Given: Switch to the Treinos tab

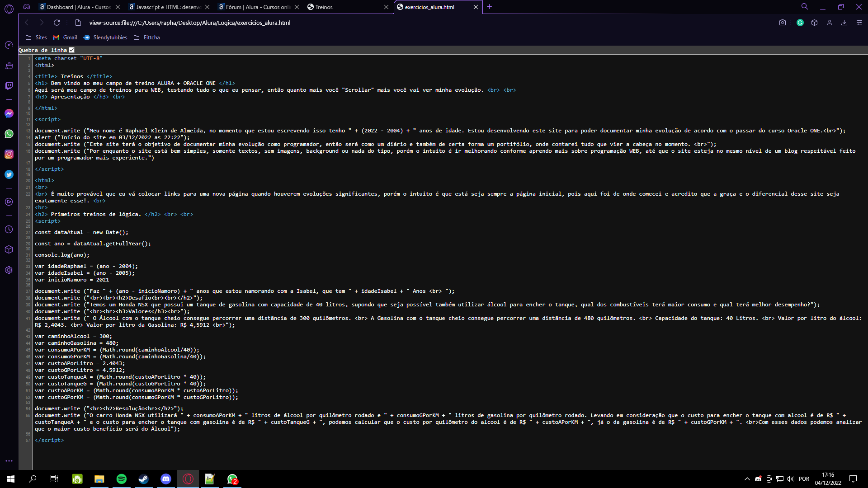Looking at the screenshot, I should [x=324, y=7].
